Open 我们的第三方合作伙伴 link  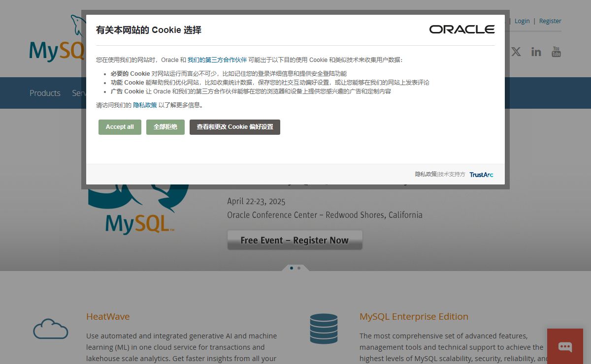point(217,60)
